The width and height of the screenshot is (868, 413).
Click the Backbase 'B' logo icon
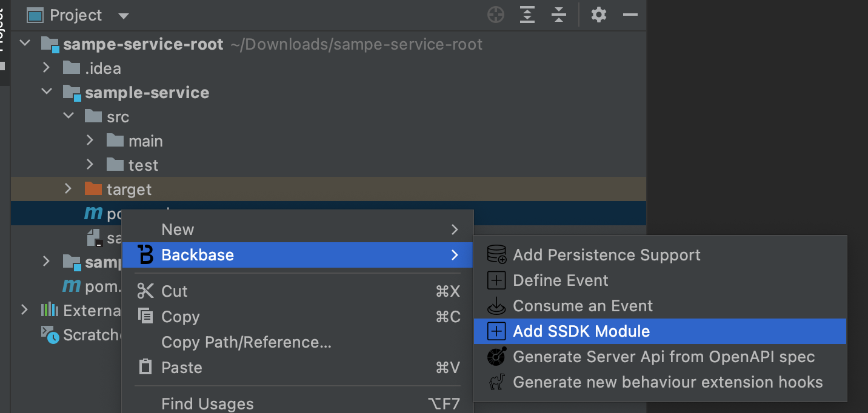145,255
